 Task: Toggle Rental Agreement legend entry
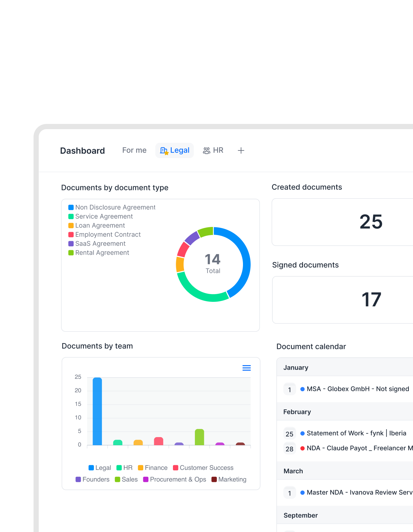[99, 252]
